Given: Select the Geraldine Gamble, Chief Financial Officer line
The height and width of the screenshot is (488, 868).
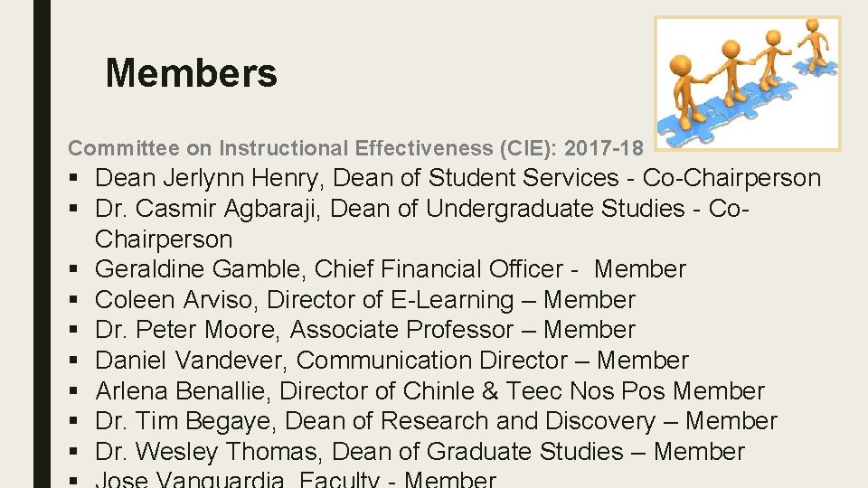Looking at the screenshot, I should pyautogui.click(x=390, y=269).
